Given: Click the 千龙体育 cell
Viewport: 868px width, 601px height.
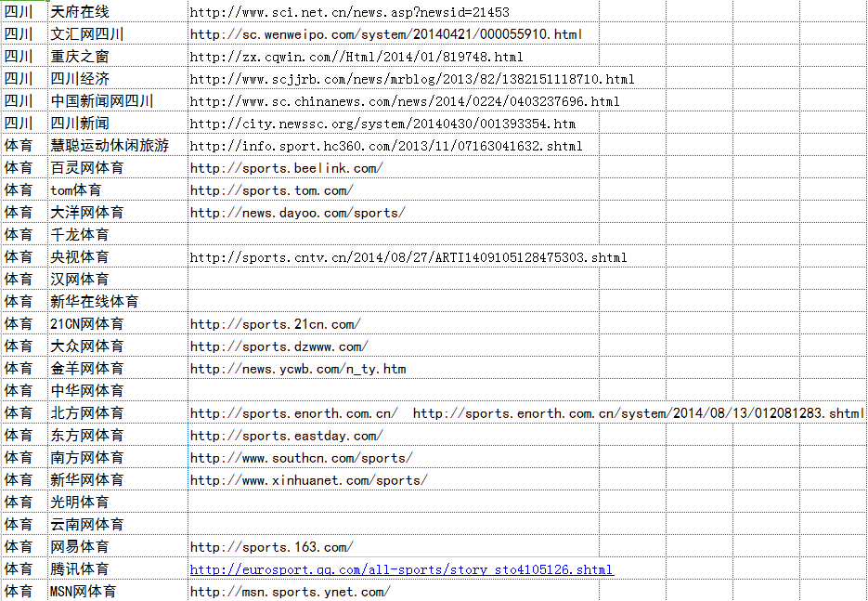Looking at the screenshot, I should pos(117,234).
